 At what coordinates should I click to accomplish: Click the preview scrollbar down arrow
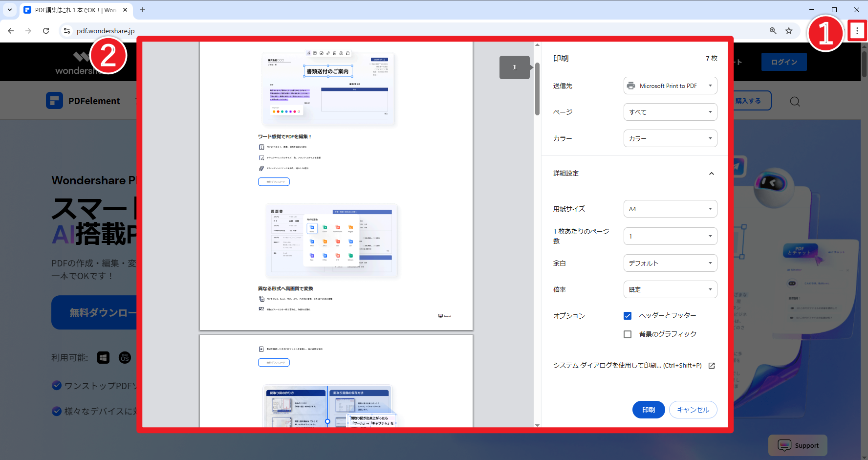tap(537, 425)
